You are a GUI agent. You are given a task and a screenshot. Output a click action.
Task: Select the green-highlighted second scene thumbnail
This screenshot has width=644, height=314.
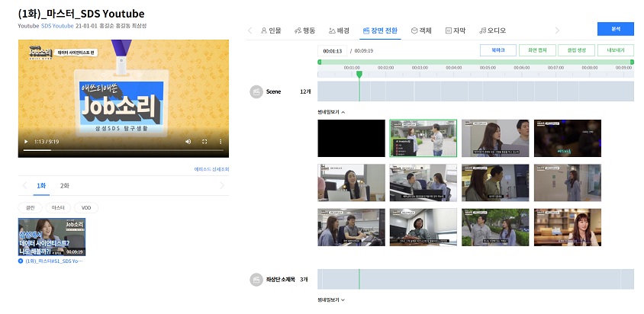[x=423, y=137]
